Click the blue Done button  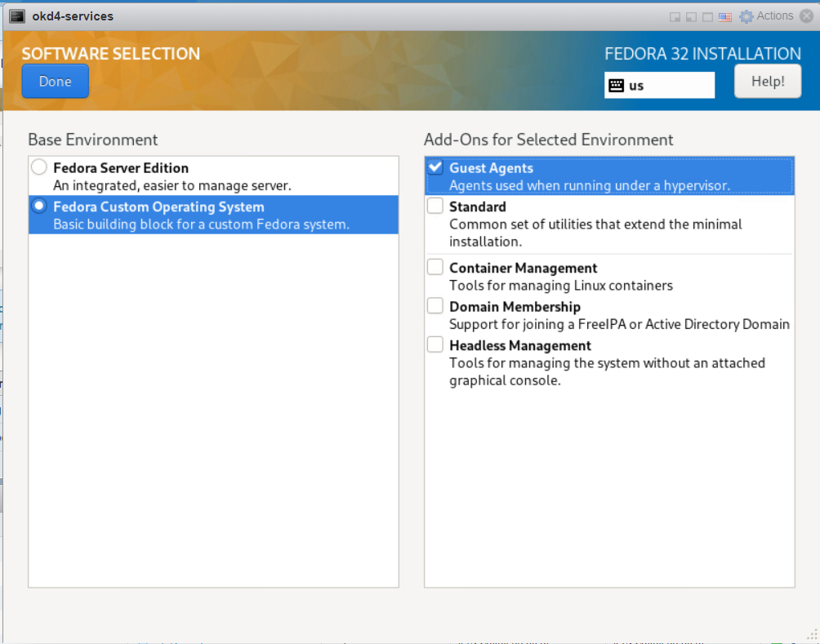click(55, 81)
